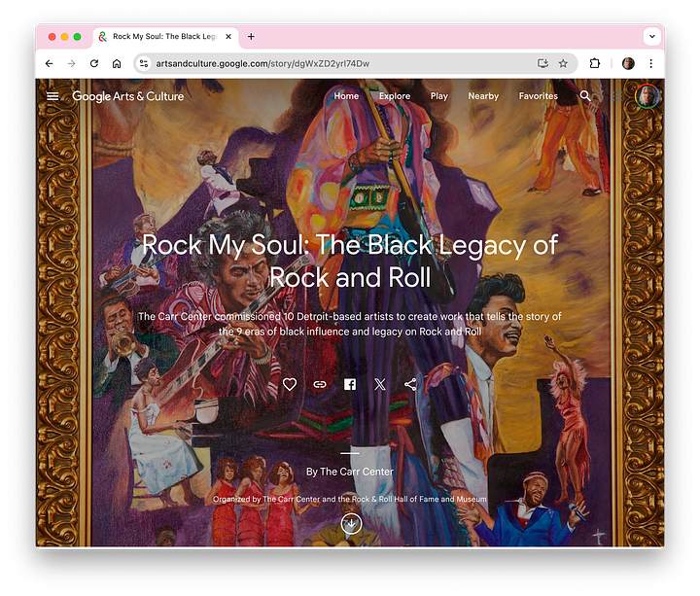Click the search magnifier icon
This screenshot has width=700, height=596.
click(x=585, y=95)
